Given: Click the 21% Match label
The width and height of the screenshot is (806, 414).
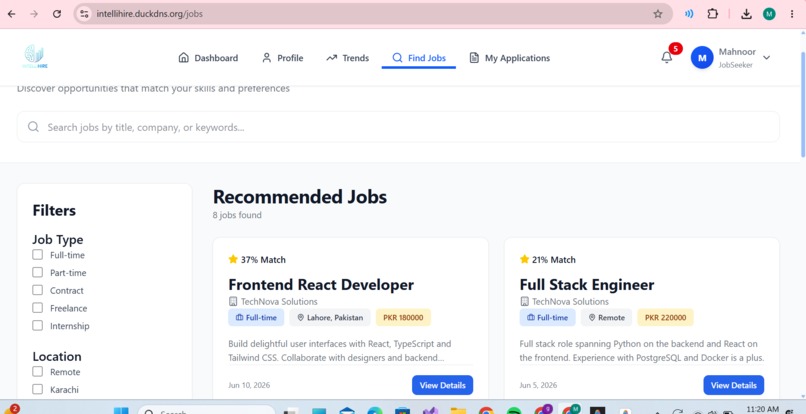Looking at the screenshot, I should tap(554, 260).
